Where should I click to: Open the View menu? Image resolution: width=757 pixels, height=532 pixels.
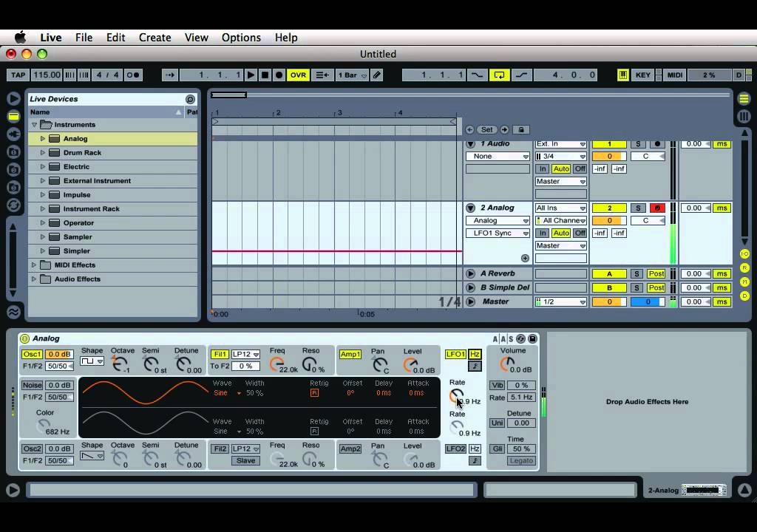[196, 38]
